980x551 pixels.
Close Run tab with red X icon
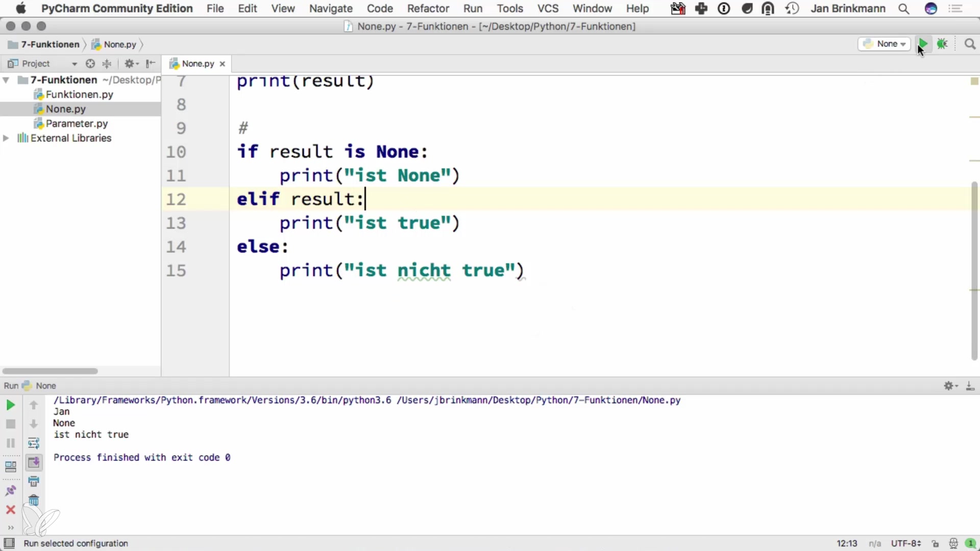click(10, 510)
